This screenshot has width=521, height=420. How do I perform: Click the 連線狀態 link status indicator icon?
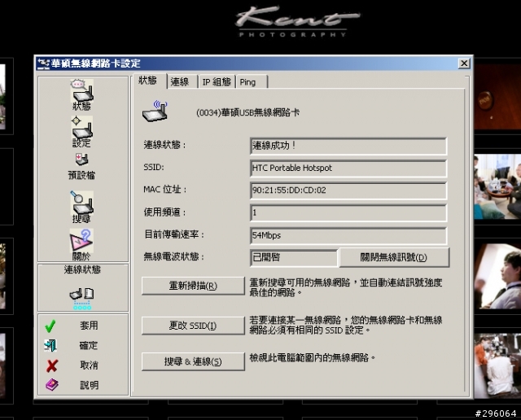(81, 299)
